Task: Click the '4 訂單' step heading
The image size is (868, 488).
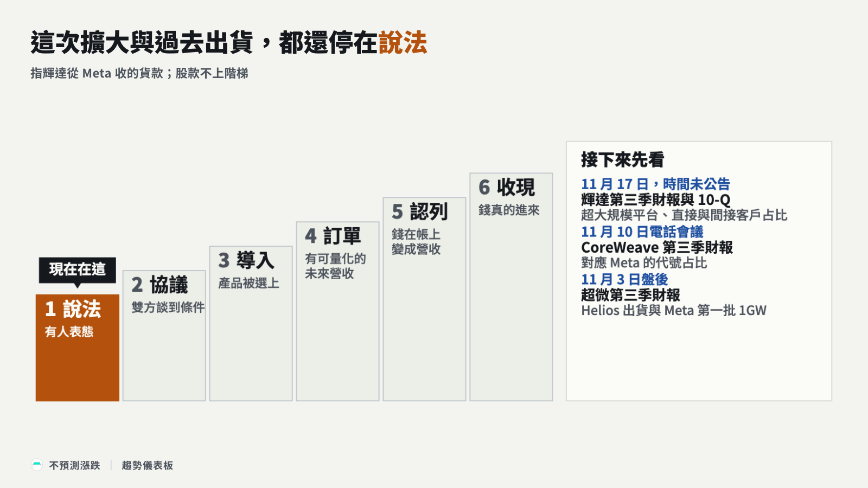Action: coord(333,236)
